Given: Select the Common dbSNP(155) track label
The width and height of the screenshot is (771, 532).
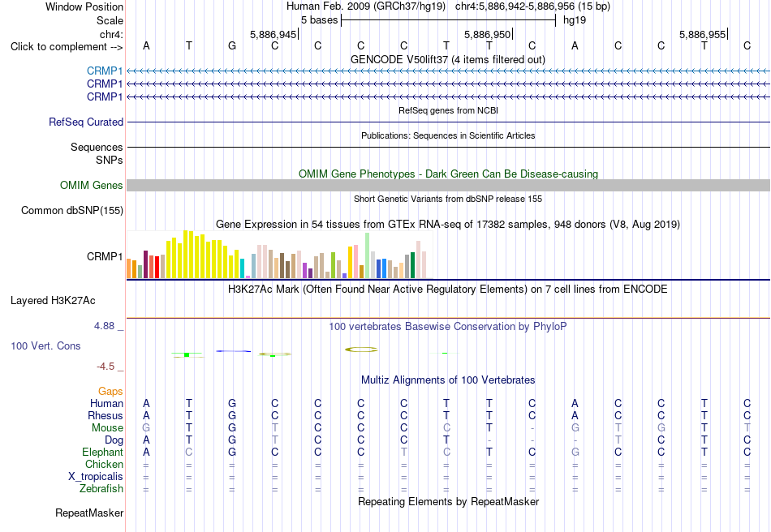Looking at the screenshot, I should [71, 210].
